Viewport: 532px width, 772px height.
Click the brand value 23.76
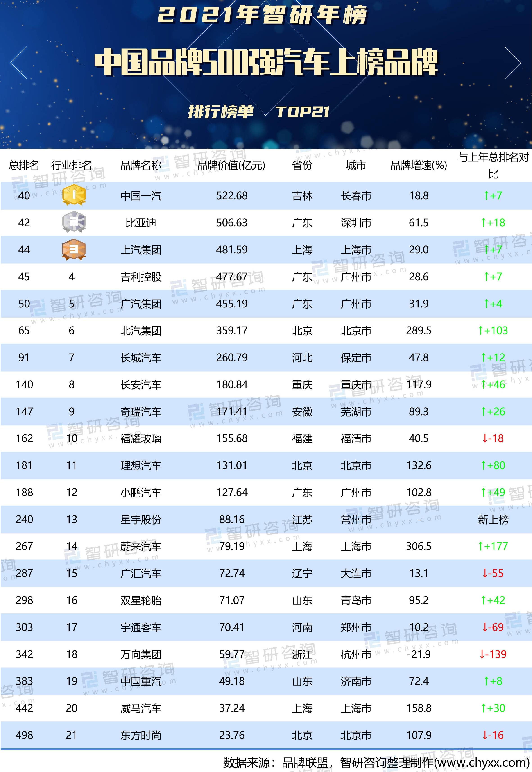[x=232, y=735]
